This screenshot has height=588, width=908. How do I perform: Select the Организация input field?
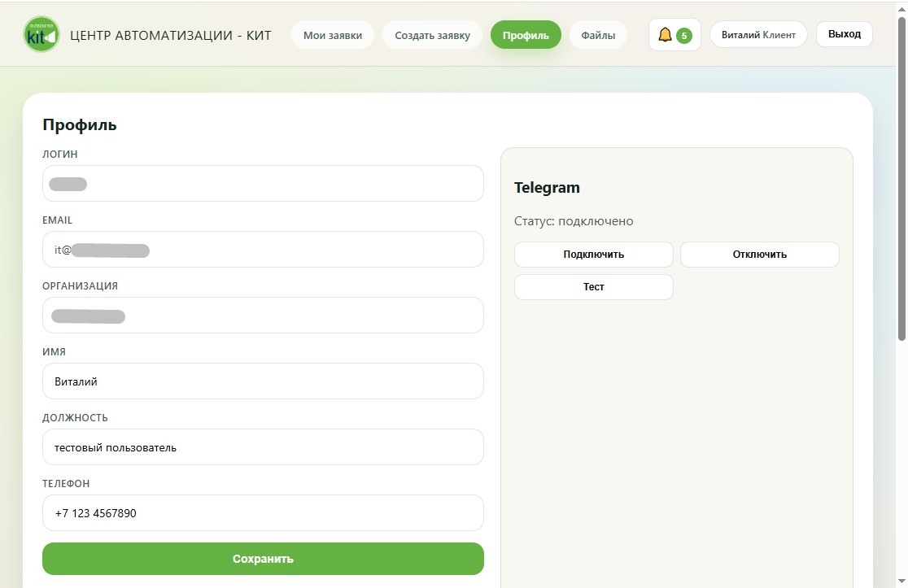(263, 316)
